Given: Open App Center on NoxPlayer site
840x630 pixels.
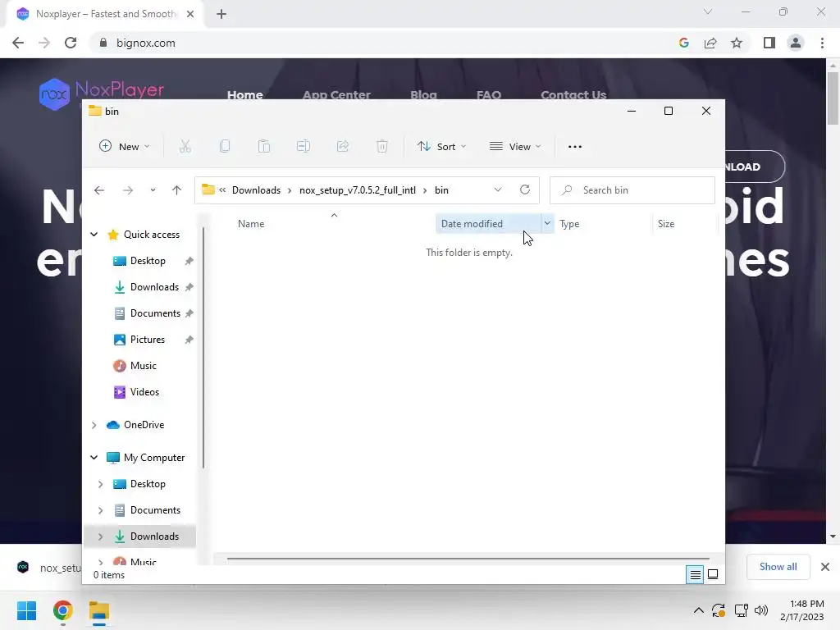Looking at the screenshot, I should click(x=336, y=95).
